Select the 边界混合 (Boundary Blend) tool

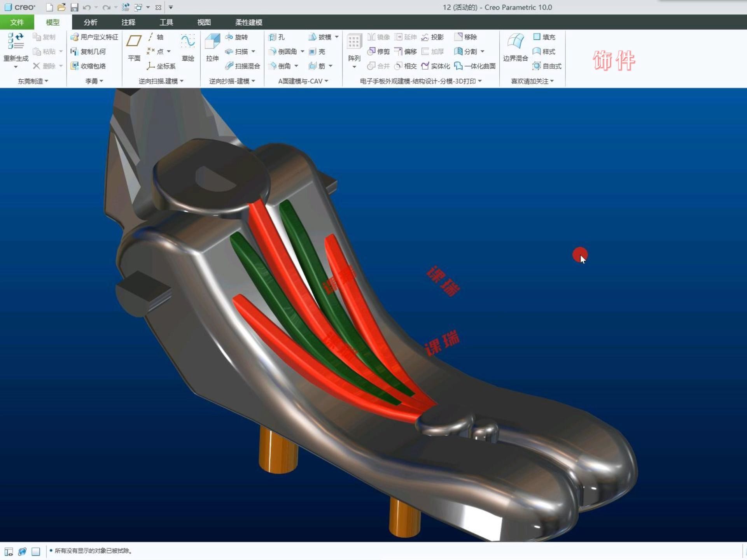515,41
